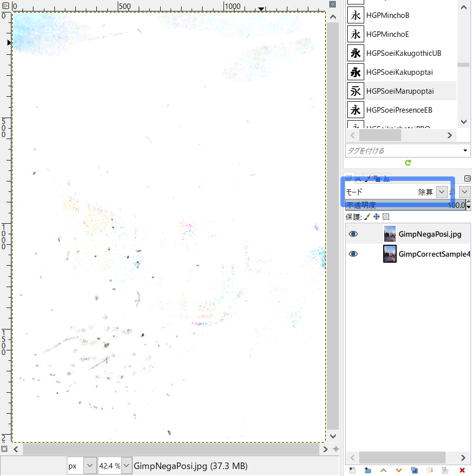Viewport: 472px width, 476px height.
Task: Refresh the font list with the green arrow
Action: [408, 162]
